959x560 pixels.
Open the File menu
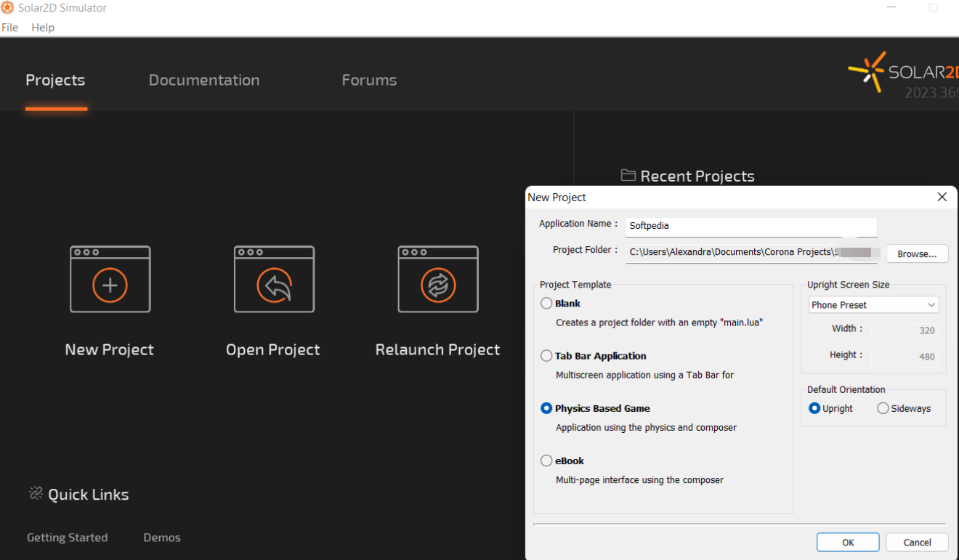[x=10, y=28]
